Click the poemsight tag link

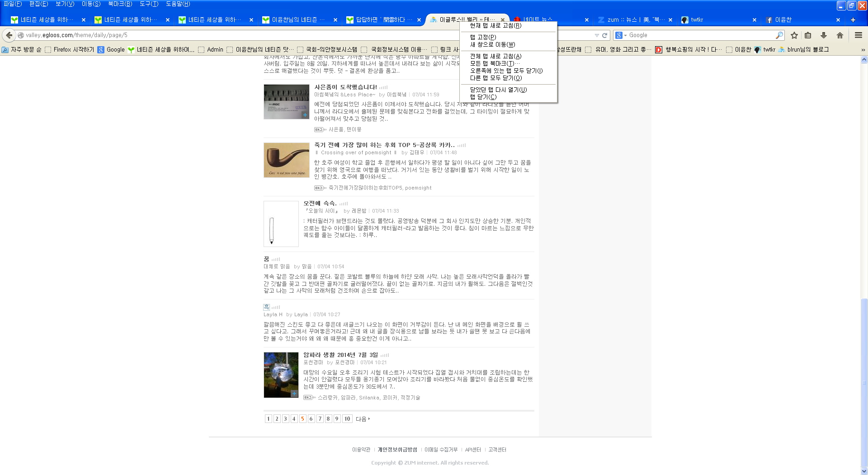click(x=418, y=188)
